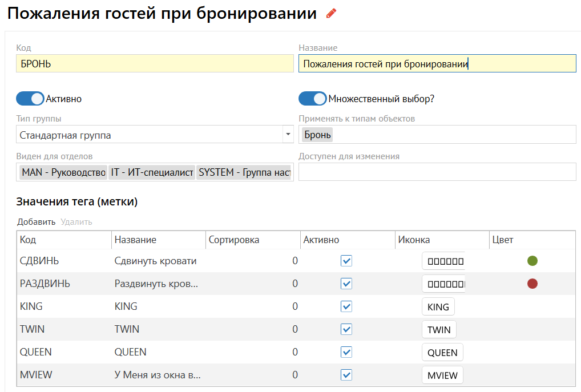Screen dimensions: 581x392
Task: Uncheck Активно checkbox for KING row
Action: coord(346,306)
